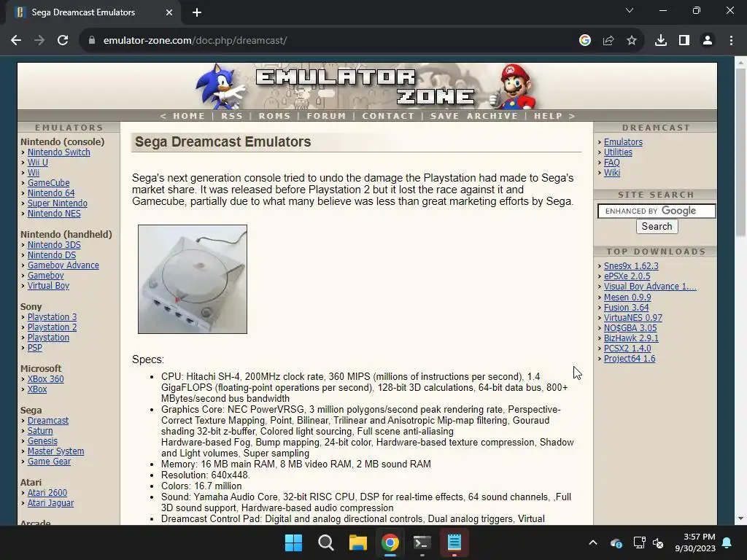Screen dimensions: 747x560
Task: Open Windows taskbar search
Action: coord(326,542)
